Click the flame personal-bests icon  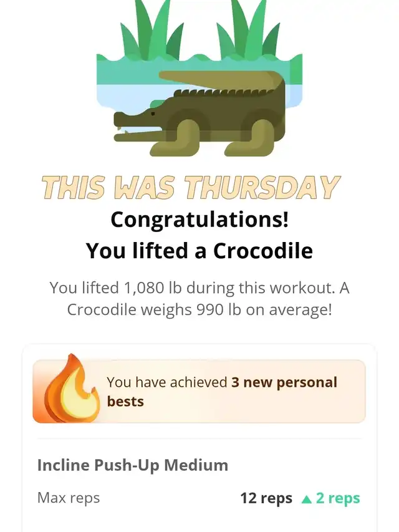click(67, 389)
